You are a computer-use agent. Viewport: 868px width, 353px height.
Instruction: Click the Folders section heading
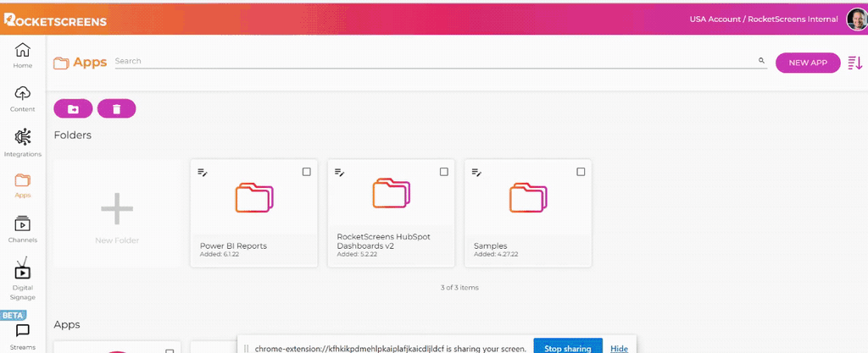coord(73,135)
